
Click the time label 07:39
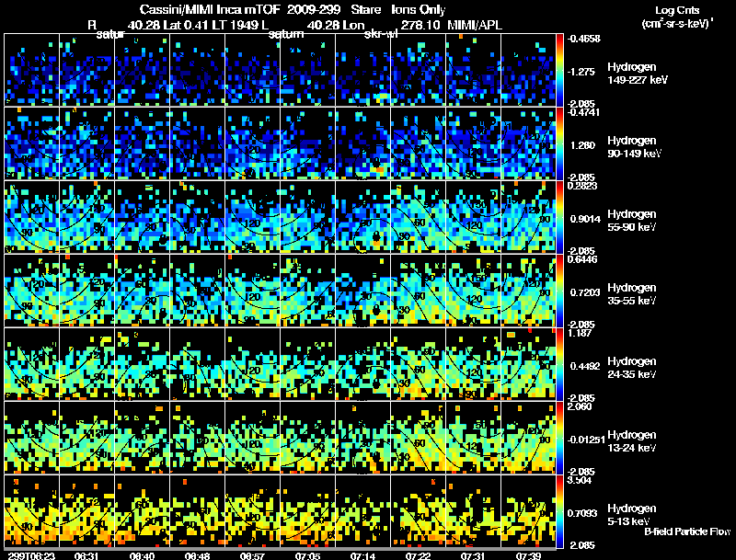(528, 555)
